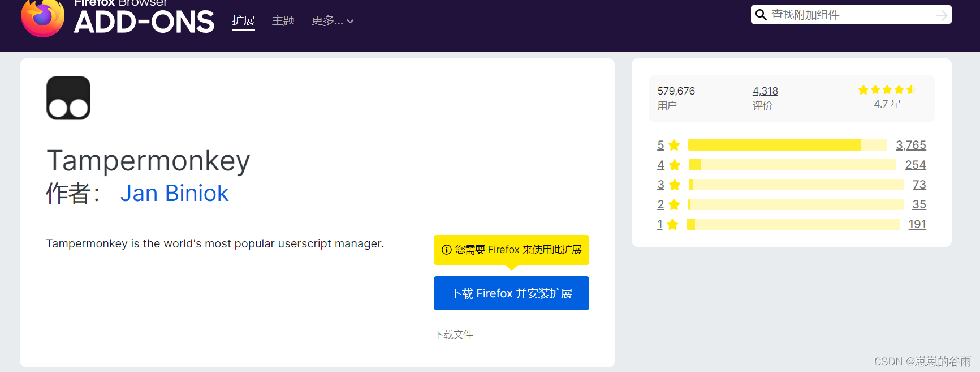Screen dimensions: 980x372
Task: Open the 254 four-star reviews
Action: (916, 165)
